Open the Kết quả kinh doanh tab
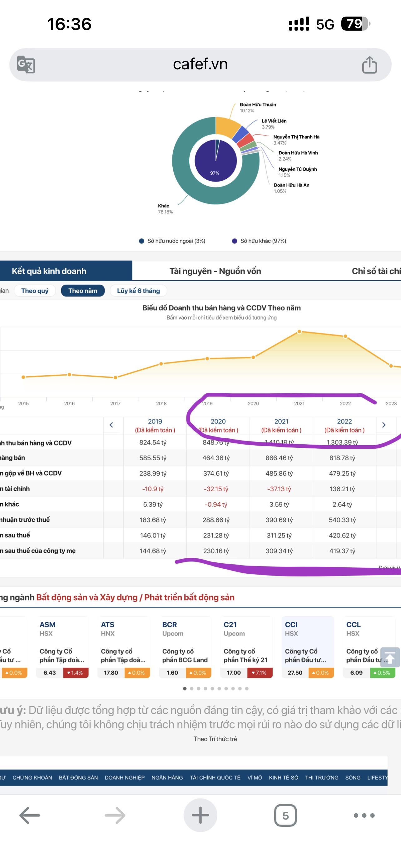Screen dimensions: 401x868 49,271
